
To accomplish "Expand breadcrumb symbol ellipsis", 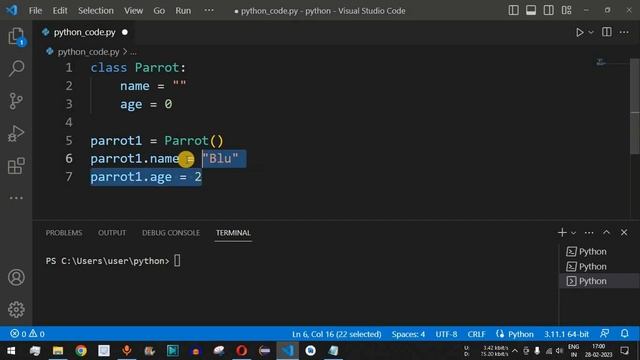I will pyautogui.click(x=133, y=52).
